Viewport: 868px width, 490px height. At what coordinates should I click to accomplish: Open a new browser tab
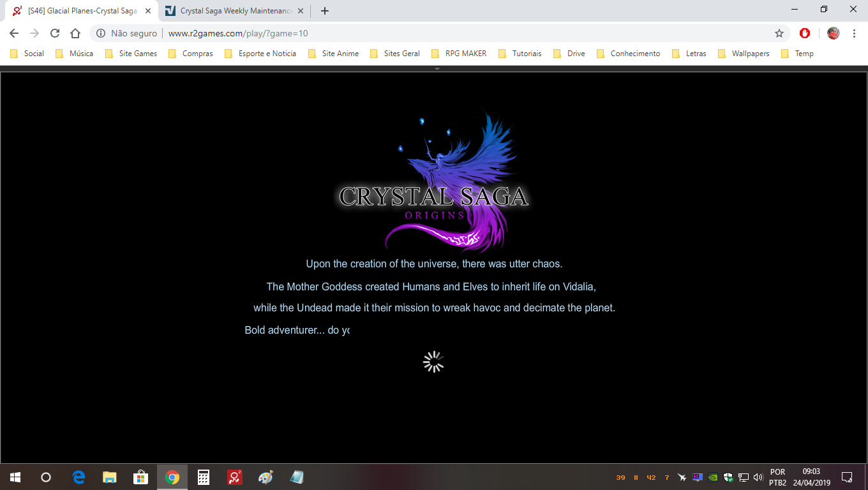(325, 11)
